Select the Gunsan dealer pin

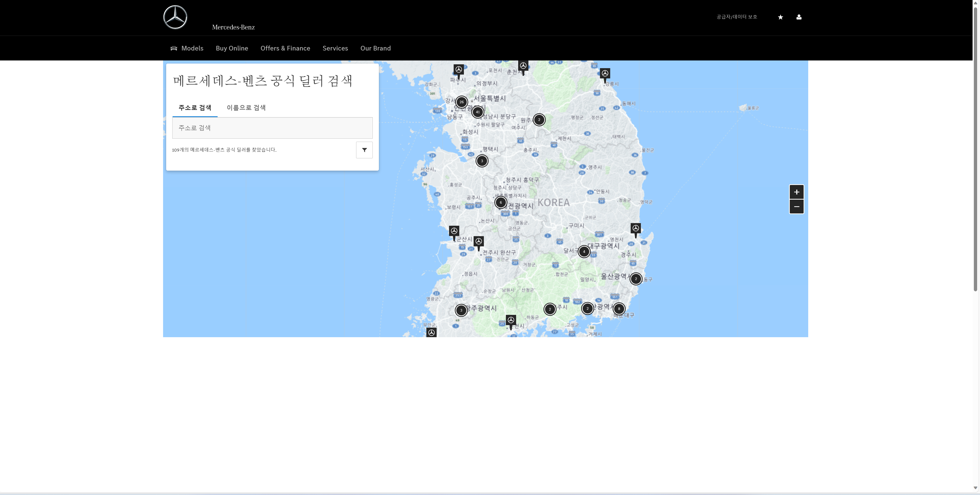454,231
